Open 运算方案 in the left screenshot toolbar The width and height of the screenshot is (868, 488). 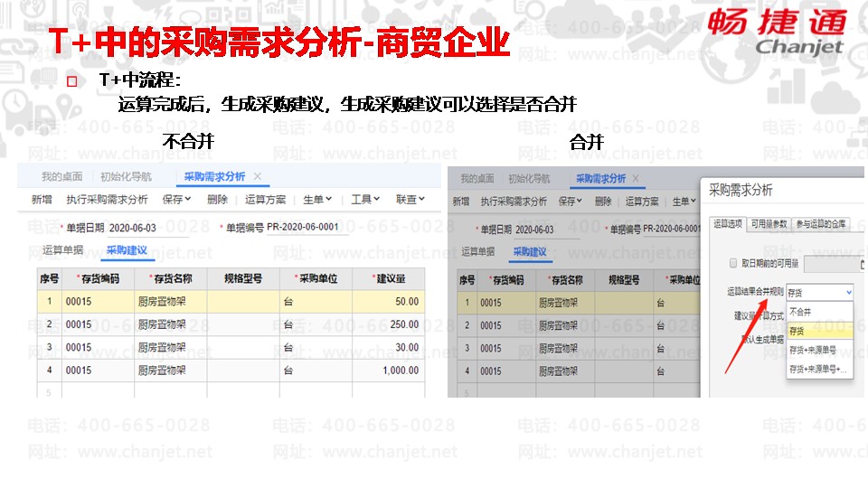[265, 199]
